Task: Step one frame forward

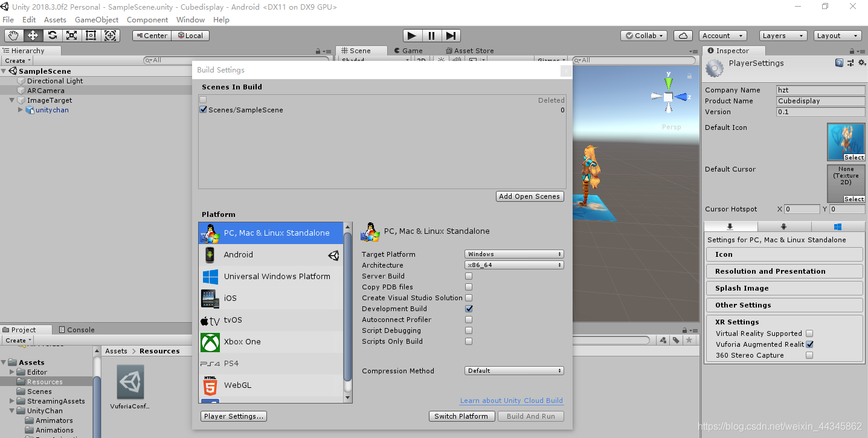Action: tap(451, 36)
